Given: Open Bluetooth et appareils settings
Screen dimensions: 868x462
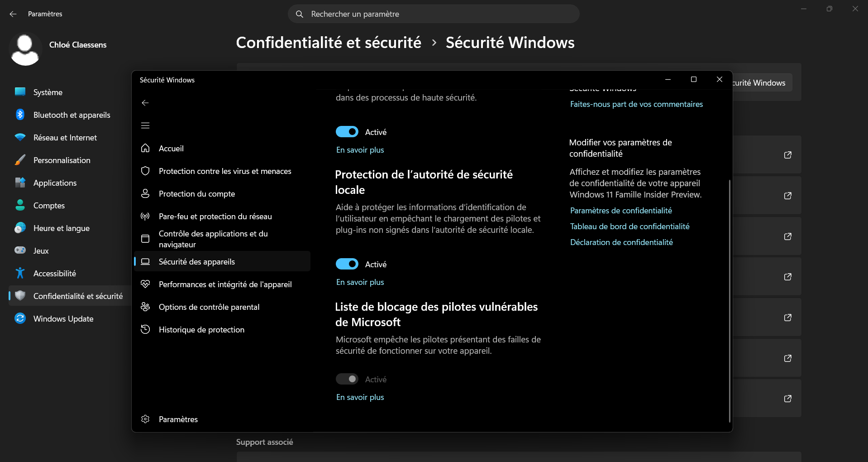Looking at the screenshot, I should 72,115.
